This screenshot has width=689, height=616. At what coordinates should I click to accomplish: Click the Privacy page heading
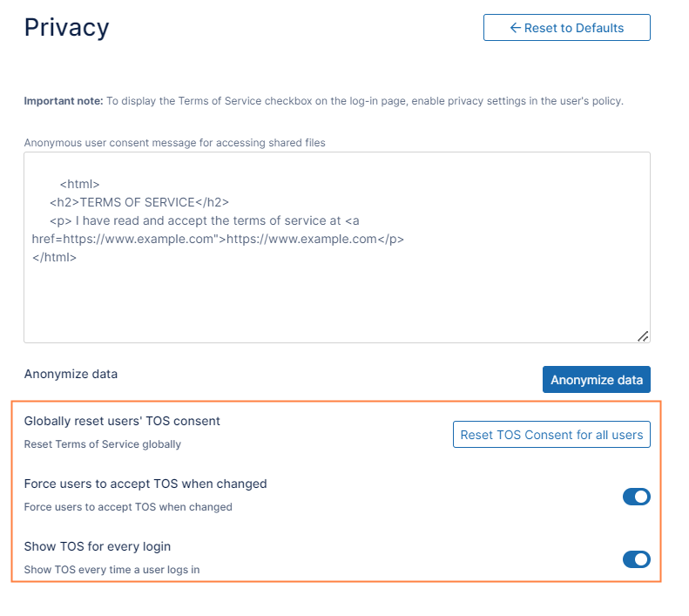tap(66, 28)
